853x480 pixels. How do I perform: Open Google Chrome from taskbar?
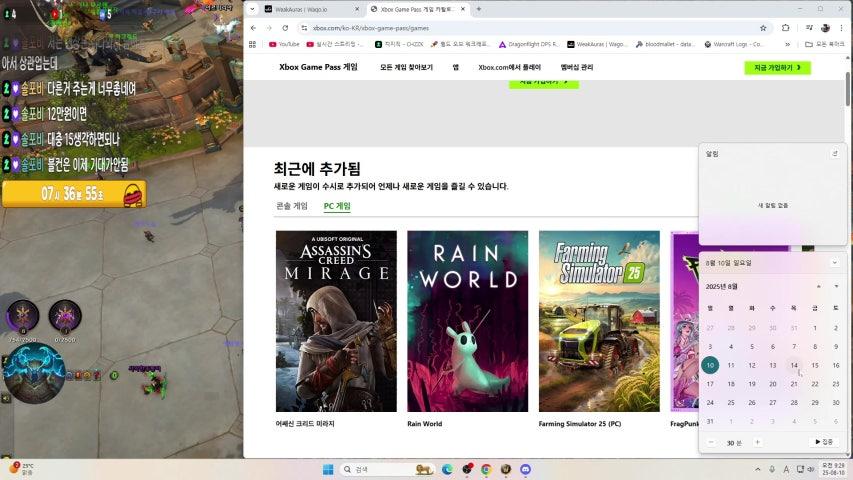tap(486, 470)
